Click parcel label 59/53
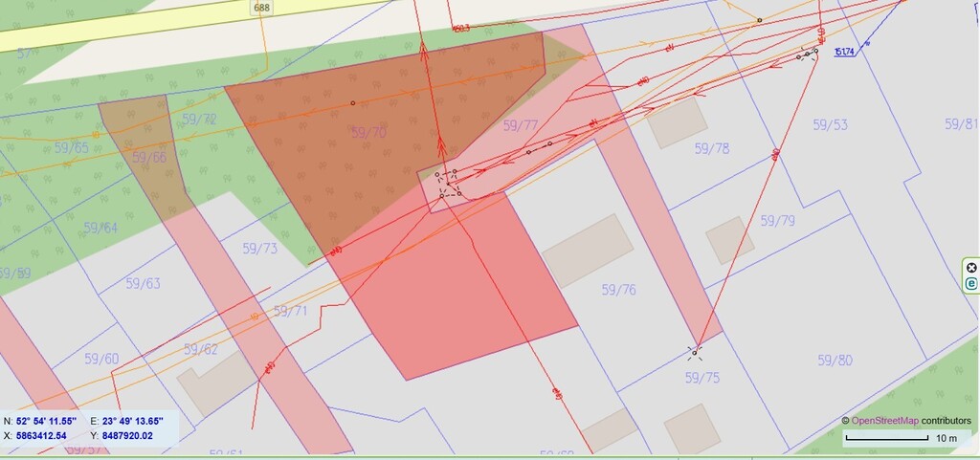Image resolution: width=980 pixels, height=460 pixels. click(830, 125)
